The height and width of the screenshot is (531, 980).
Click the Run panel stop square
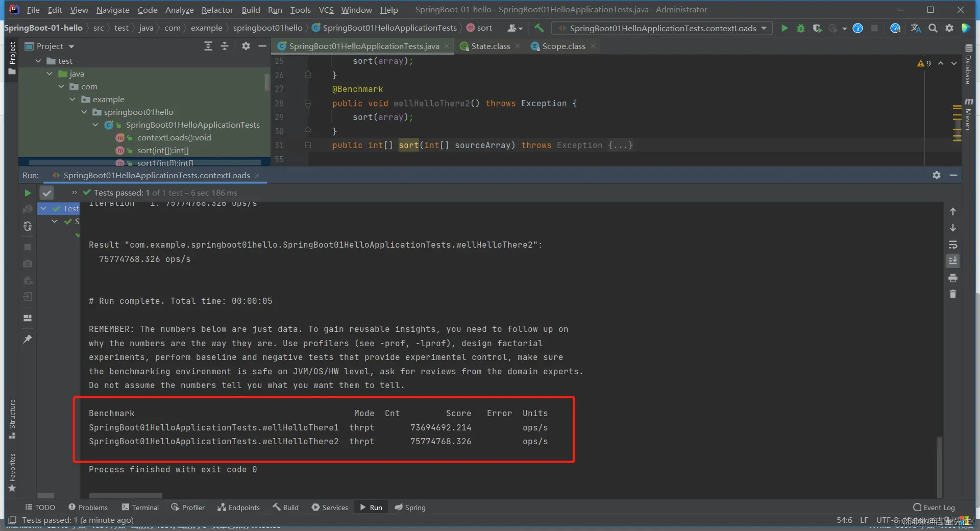coord(28,247)
